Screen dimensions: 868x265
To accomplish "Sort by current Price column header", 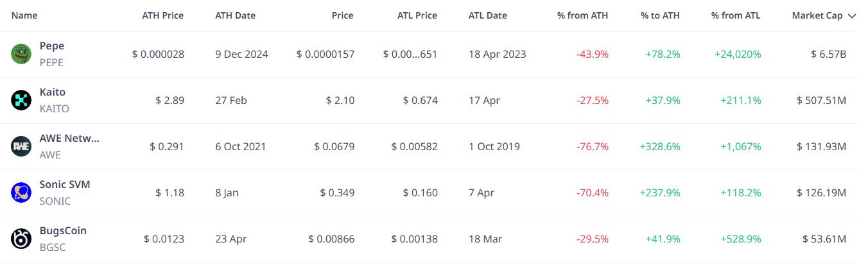I will pyautogui.click(x=342, y=15).
